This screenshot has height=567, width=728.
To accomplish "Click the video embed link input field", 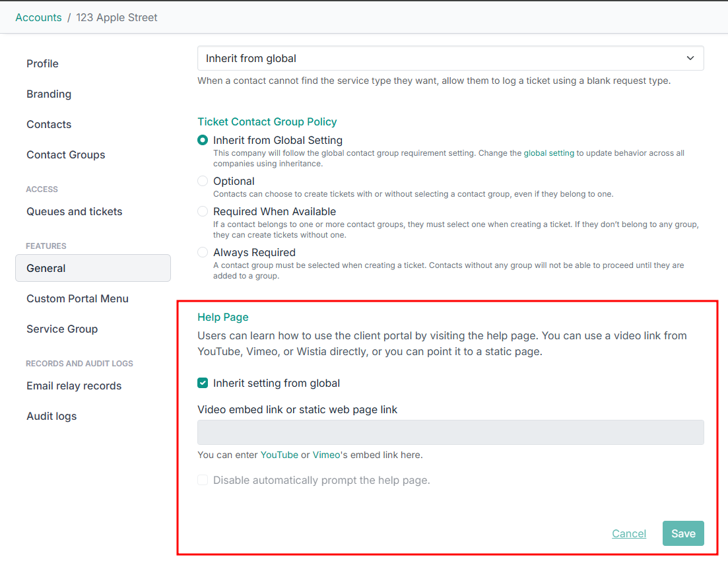I will (450, 432).
